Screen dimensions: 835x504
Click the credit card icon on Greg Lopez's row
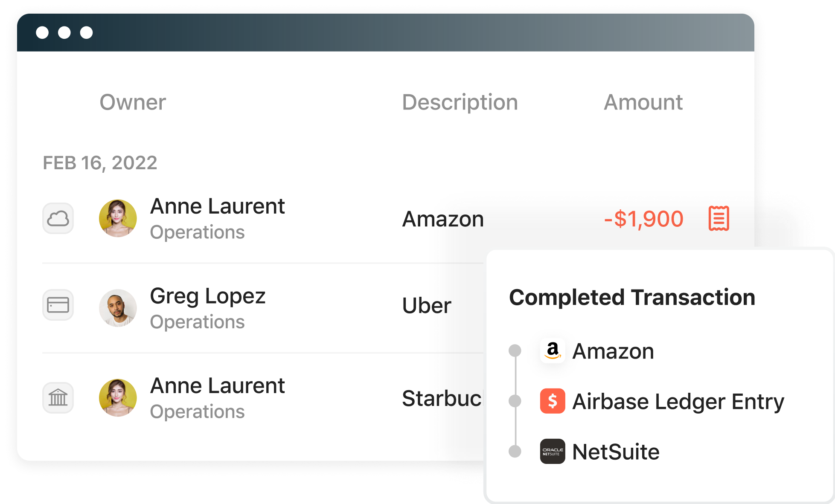(x=57, y=304)
